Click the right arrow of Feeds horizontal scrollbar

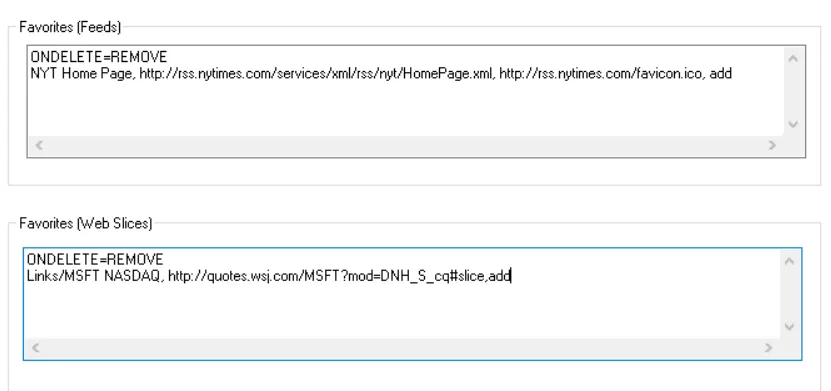(772, 145)
